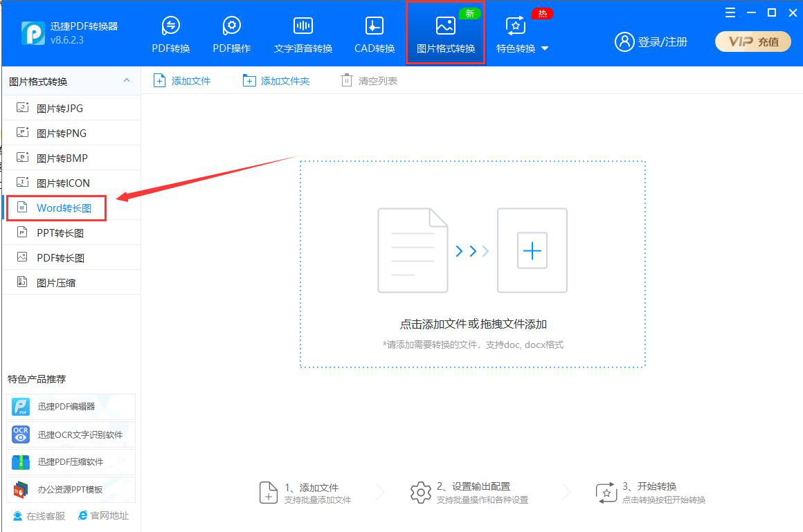The image size is (803, 532).
Task: Click the 特色产品推荐 heading text
Action: click(x=37, y=379)
